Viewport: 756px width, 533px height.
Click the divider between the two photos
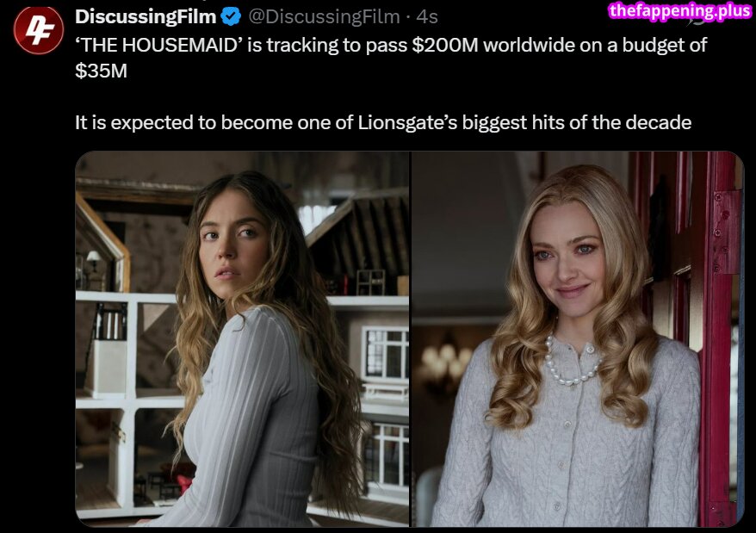pos(411,339)
